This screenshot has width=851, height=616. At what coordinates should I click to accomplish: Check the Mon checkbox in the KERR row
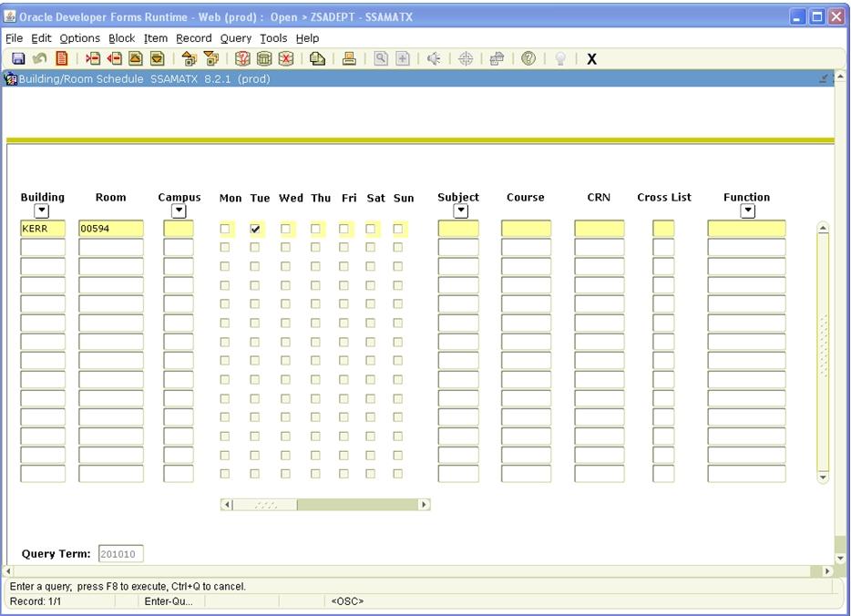225,229
